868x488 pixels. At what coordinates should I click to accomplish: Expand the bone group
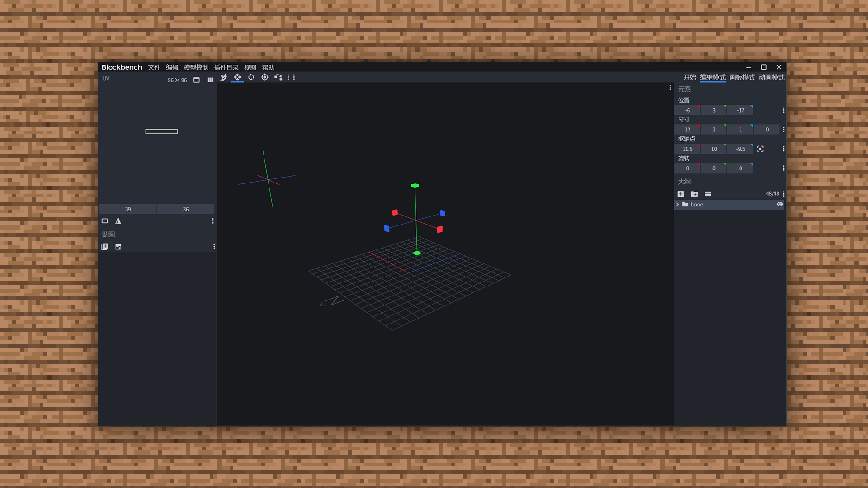[677, 205]
